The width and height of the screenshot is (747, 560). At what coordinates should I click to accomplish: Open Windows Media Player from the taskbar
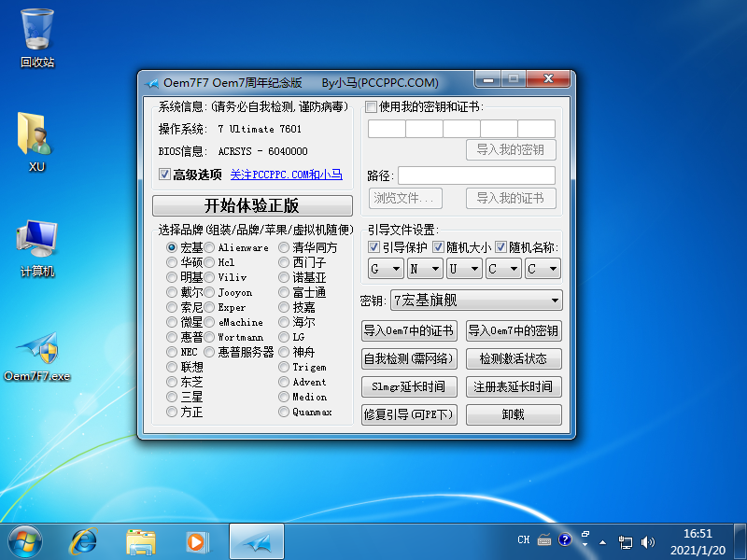coord(197,539)
